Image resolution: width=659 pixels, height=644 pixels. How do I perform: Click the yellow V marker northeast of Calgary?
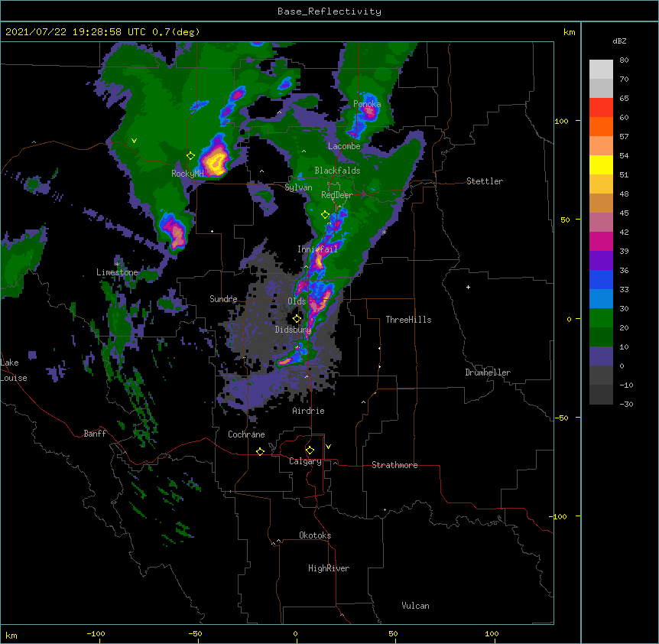(x=328, y=447)
